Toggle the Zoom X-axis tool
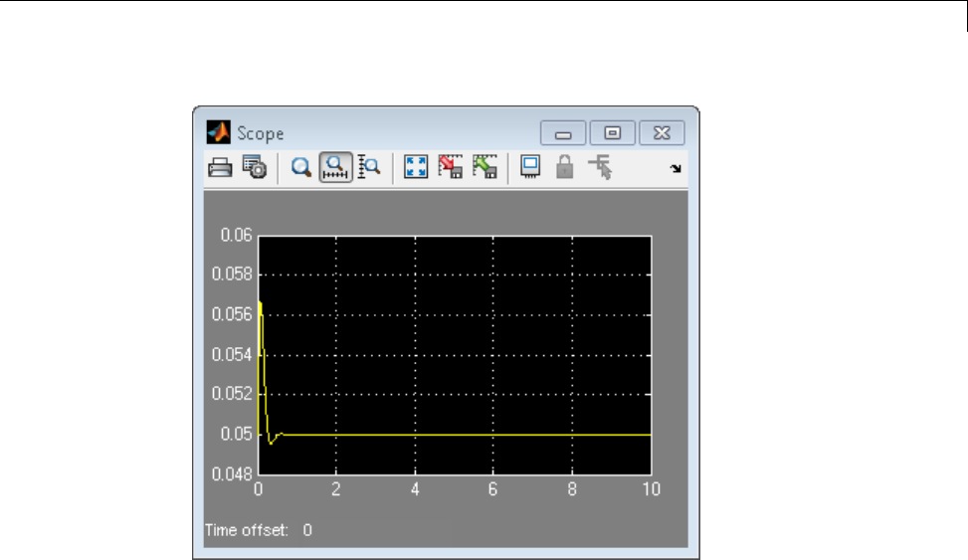This screenshot has height=560, width=968. (x=335, y=167)
